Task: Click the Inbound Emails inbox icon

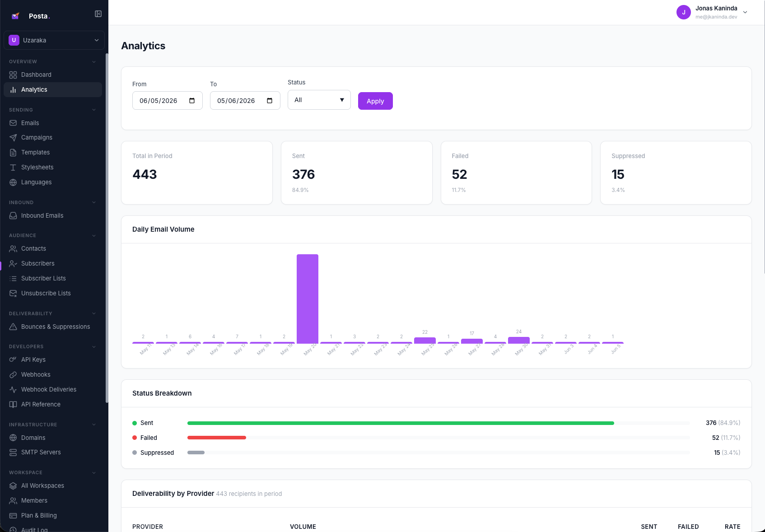Action: point(13,216)
